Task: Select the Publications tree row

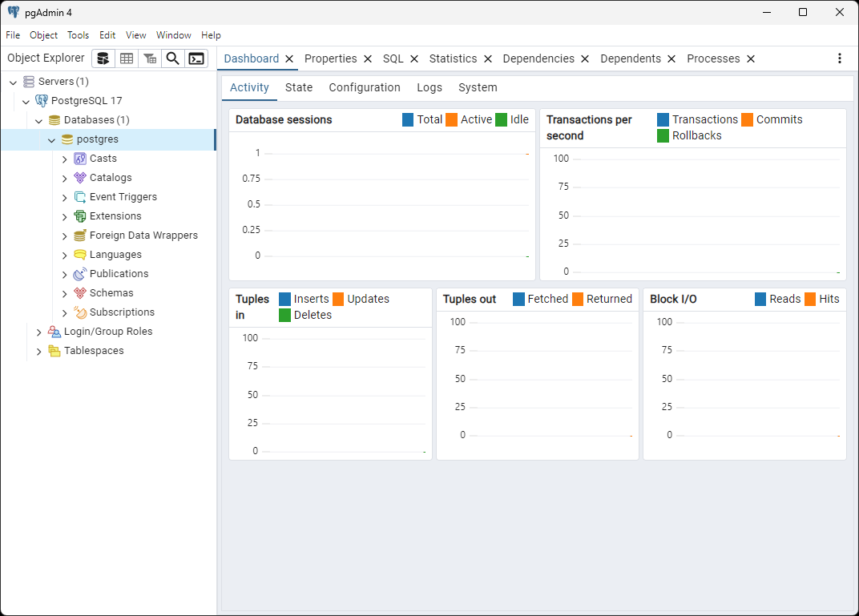Action: (108, 274)
